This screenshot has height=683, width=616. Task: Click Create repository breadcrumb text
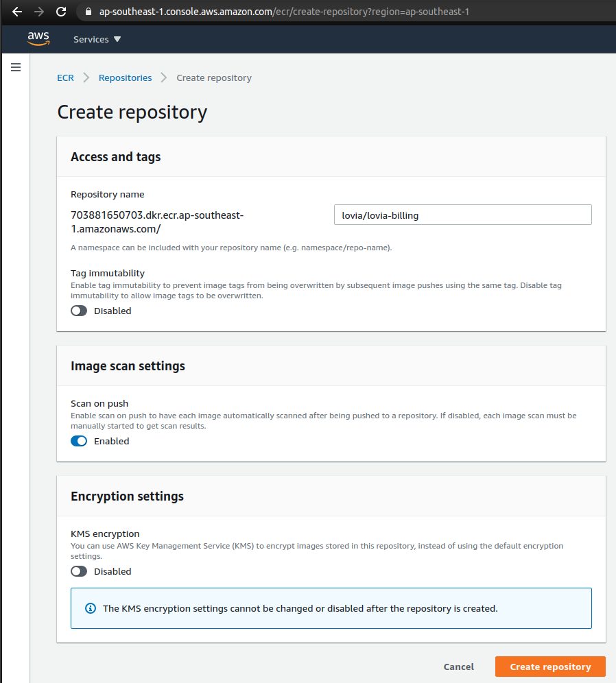coord(214,77)
